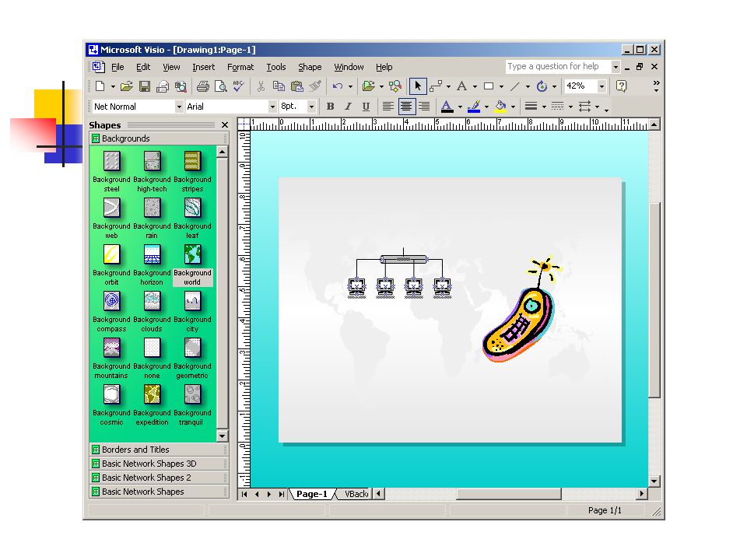Open the font color dropdown arrow
This screenshot has width=747, height=560.
click(460, 107)
